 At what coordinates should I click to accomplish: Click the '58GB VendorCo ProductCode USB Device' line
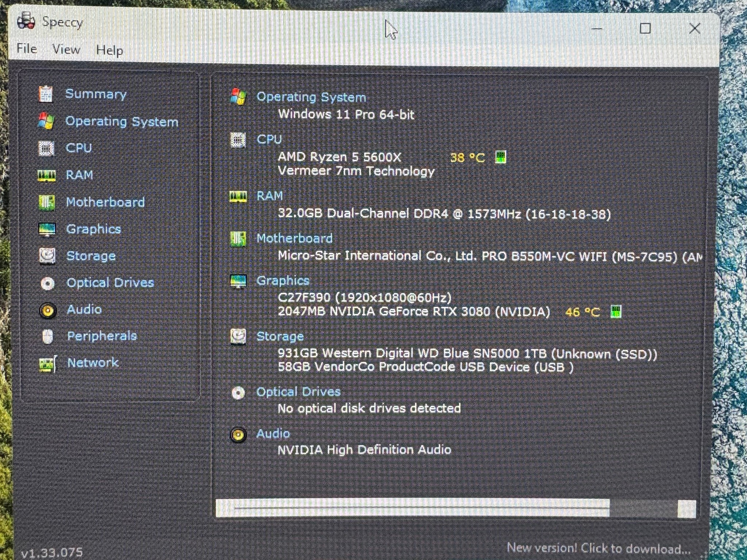(x=426, y=367)
